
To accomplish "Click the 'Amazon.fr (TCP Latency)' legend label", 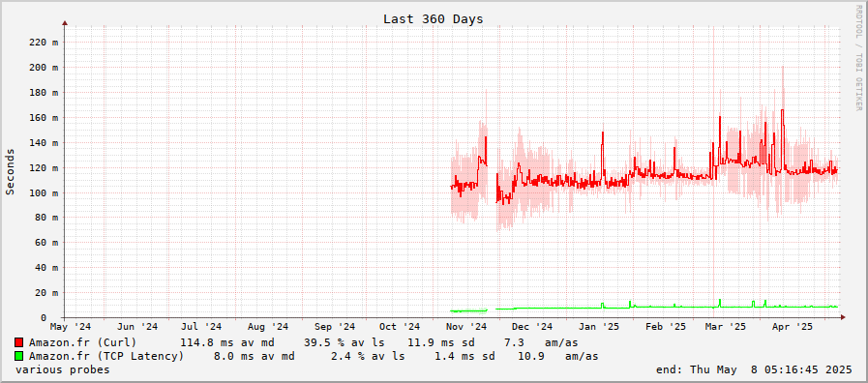I will tap(106, 357).
